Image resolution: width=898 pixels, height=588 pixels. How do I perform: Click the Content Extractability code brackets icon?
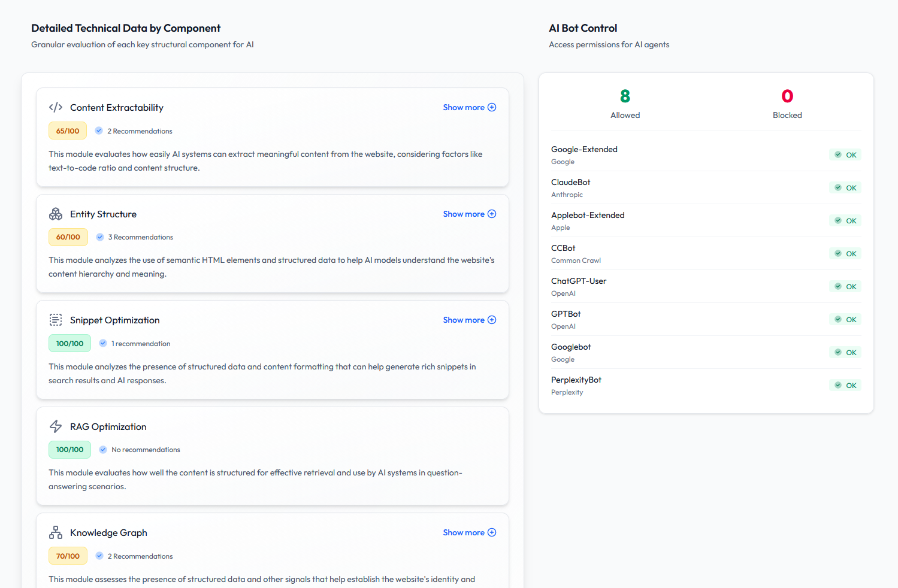56,107
